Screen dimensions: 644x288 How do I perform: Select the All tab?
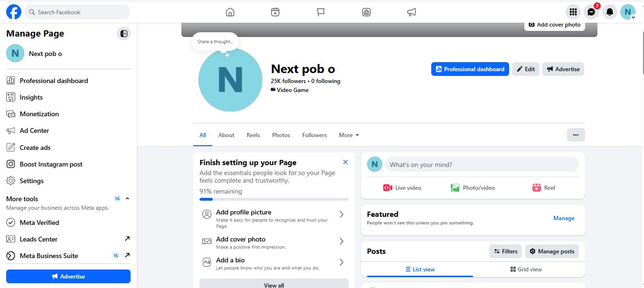click(203, 135)
